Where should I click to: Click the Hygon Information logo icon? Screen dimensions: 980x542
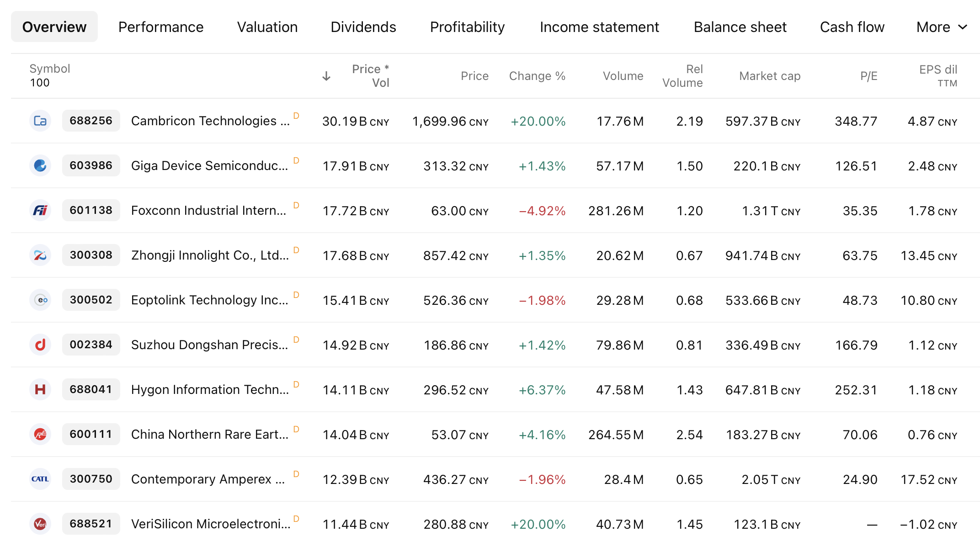[x=40, y=389]
